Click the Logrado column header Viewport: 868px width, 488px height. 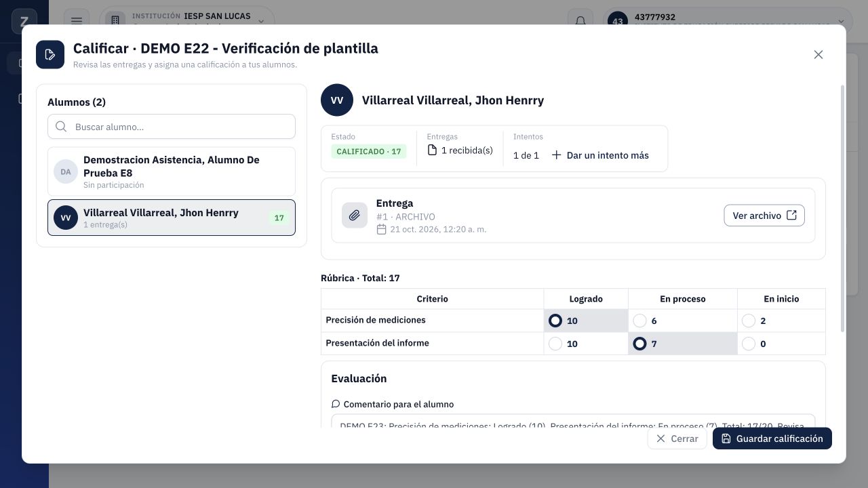coord(586,299)
